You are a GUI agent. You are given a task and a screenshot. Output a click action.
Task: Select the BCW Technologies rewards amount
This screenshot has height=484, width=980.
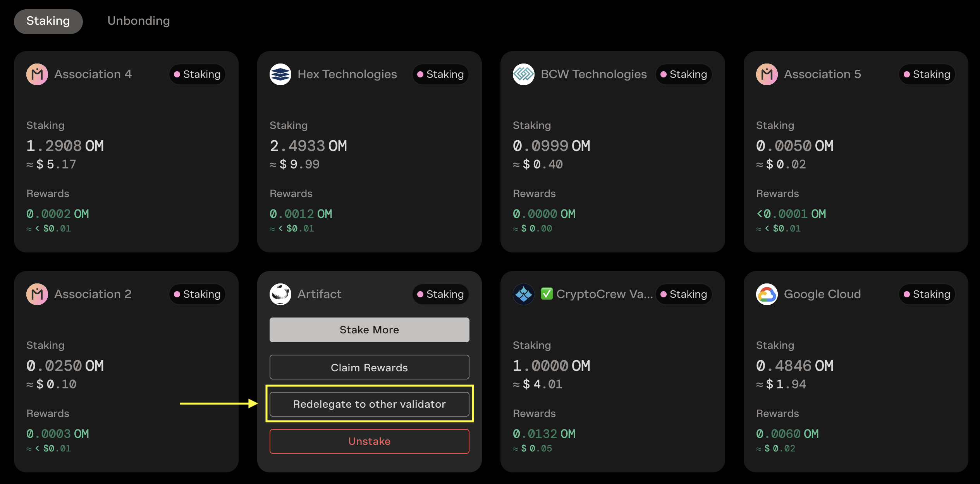click(544, 214)
